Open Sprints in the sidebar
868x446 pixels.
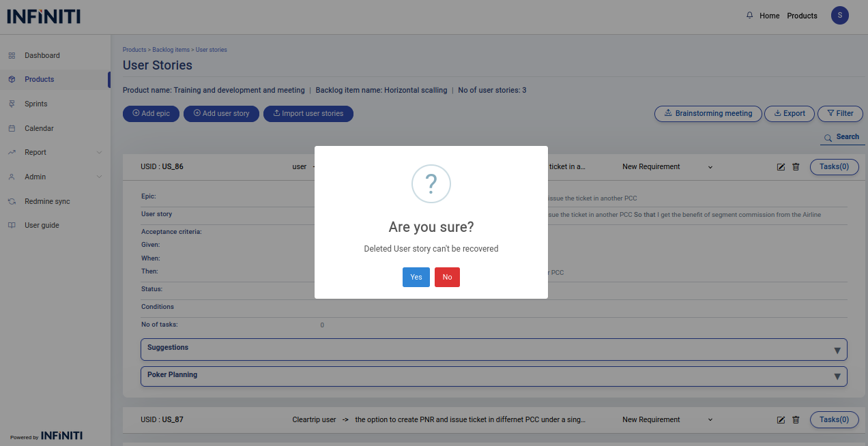[x=36, y=104]
